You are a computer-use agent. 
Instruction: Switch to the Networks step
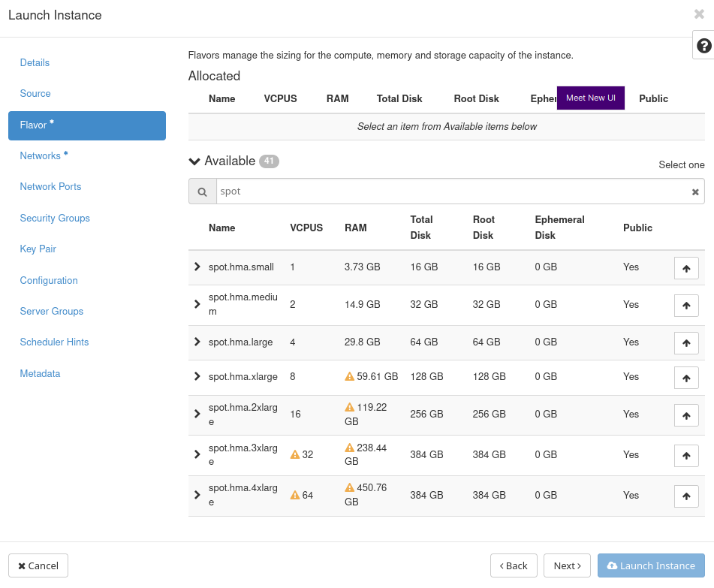click(x=41, y=156)
